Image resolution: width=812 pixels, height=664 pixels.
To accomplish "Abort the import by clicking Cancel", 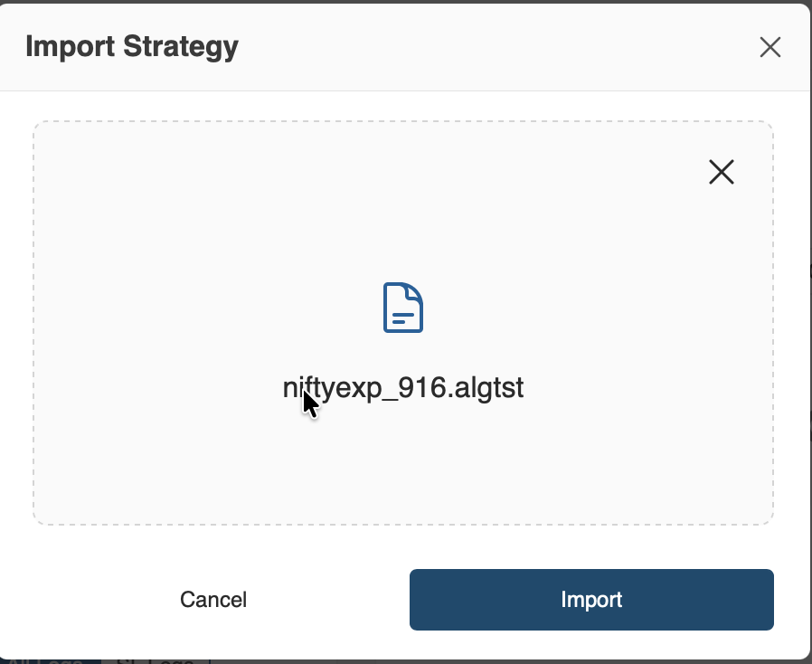I will click(x=213, y=599).
